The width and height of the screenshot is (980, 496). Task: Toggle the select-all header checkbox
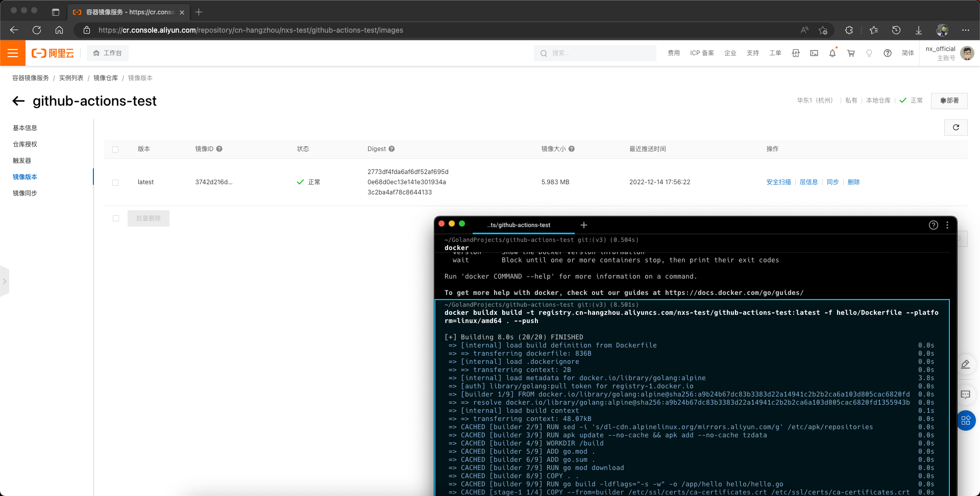[x=115, y=150]
